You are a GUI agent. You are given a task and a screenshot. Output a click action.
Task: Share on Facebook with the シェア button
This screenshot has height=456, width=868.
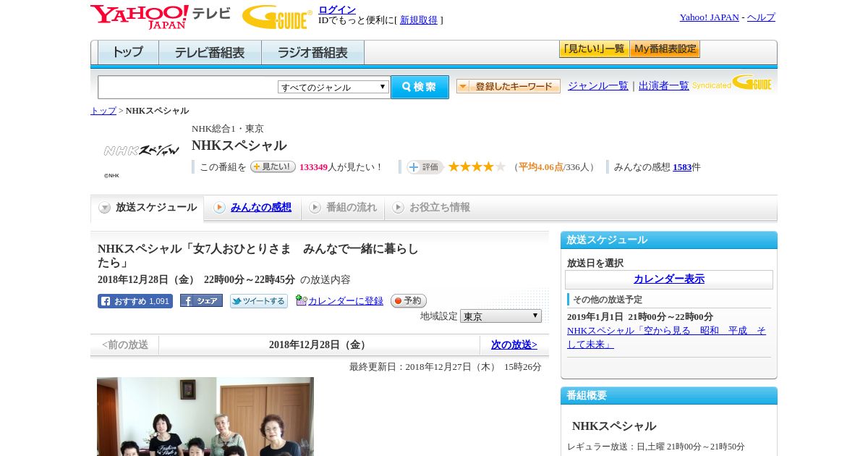pos(201,301)
